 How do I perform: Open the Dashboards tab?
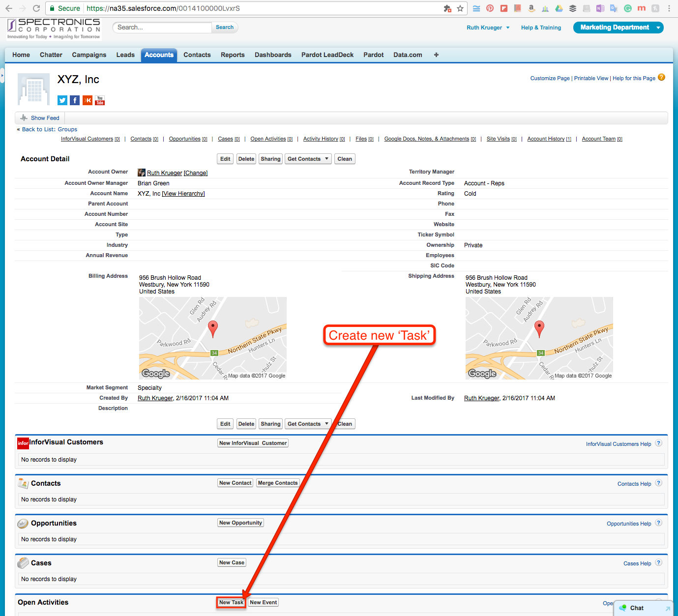coord(273,55)
